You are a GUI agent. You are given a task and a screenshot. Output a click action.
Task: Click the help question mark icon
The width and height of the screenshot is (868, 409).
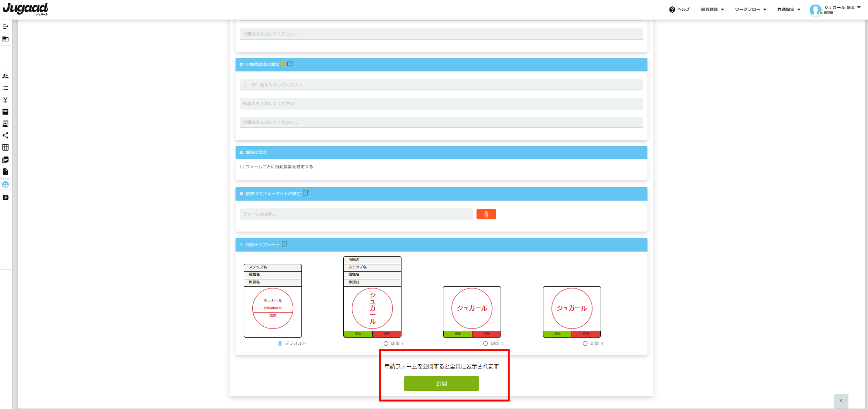(x=672, y=9)
